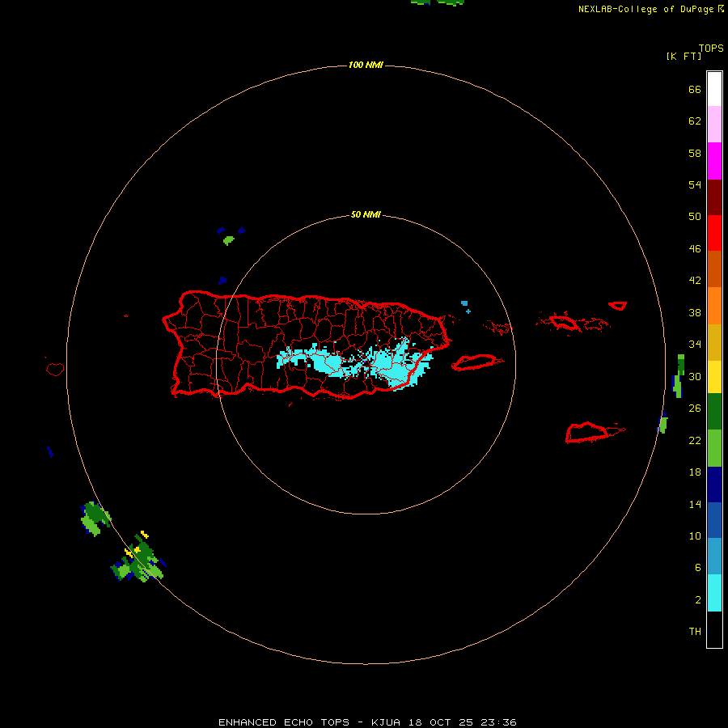The height and width of the screenshot is (728, 728).
Task: Select the "58" legend value
Action: click(695, 153)
